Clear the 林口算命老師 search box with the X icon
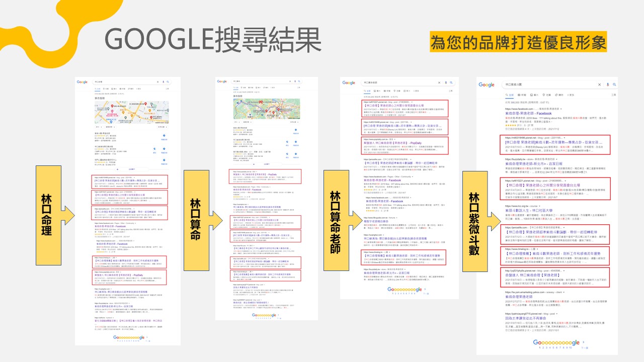This screenshot has height=362, width=644. click(439, 82)
